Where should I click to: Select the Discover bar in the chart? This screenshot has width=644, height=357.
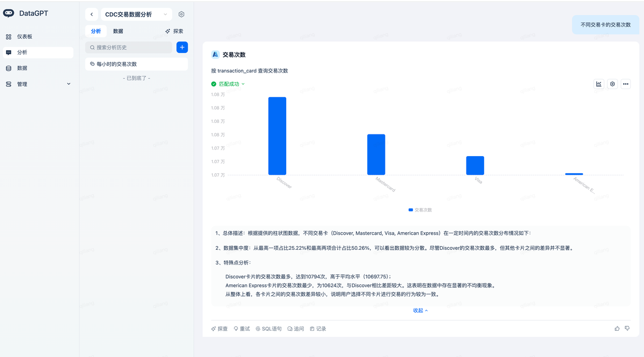[x=277, y=136]
